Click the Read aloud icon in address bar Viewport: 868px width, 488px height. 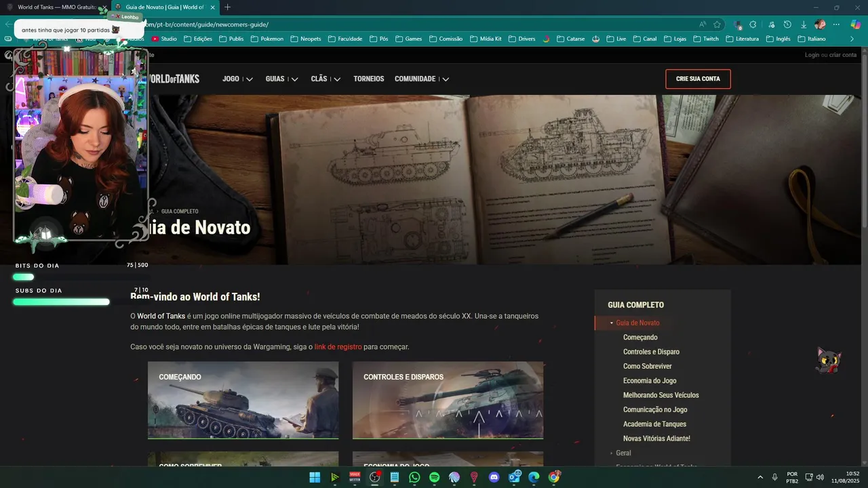703,24
